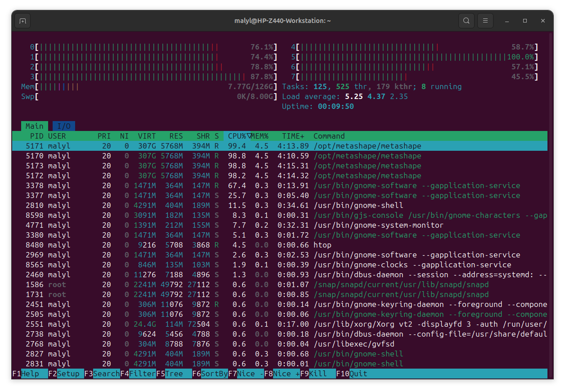Open F2 Setup
Viewport: 565px width, 392px height.
[66, 374]
